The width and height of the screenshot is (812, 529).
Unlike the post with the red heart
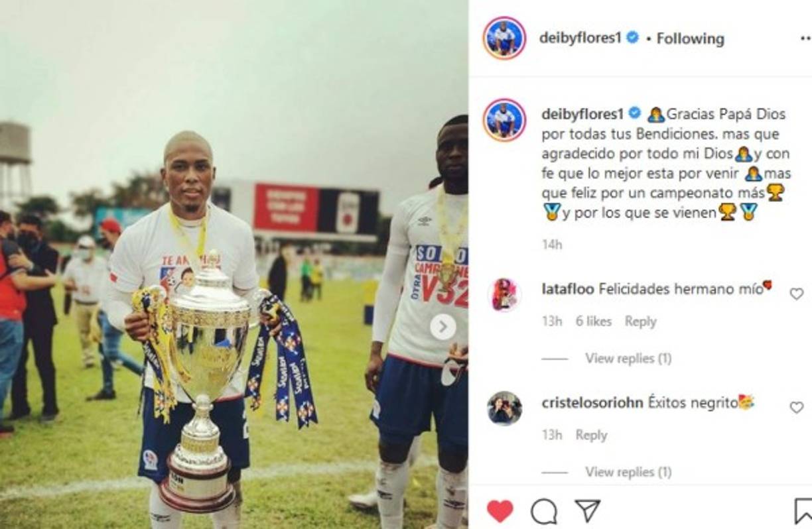pos(500,510)
